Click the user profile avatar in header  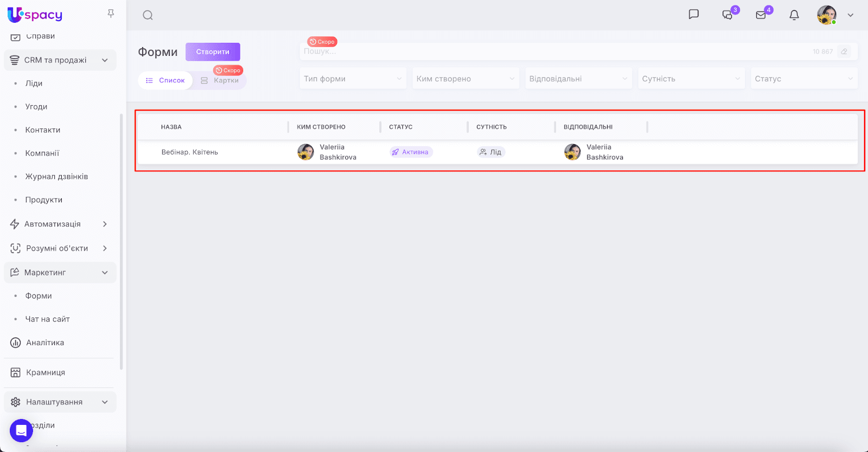point(827,15)
